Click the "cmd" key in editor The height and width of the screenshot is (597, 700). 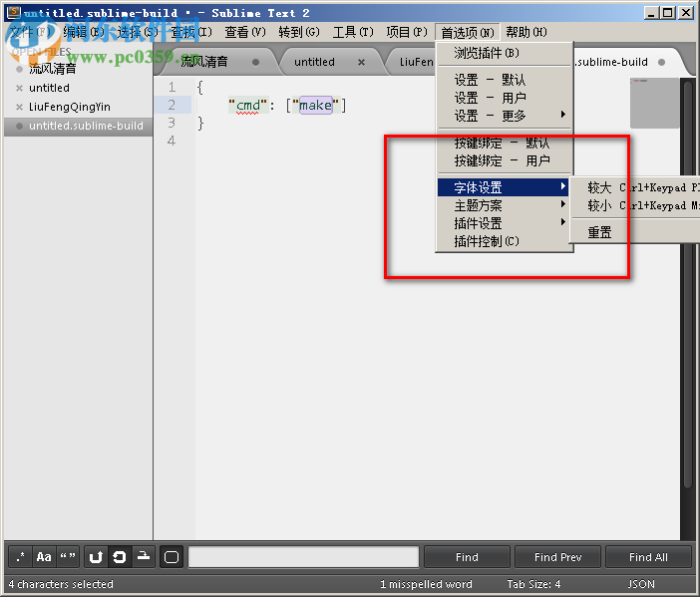247,106
